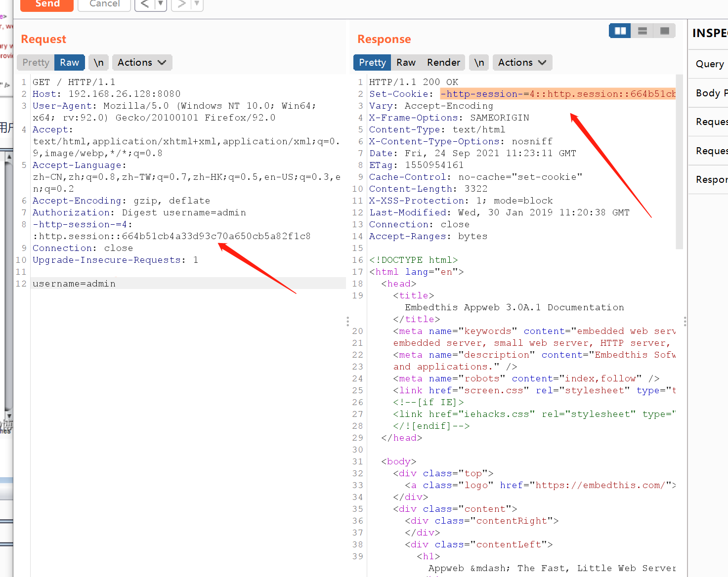Expand the Query section in Inspector
Viewport: 728px width, 577px height.
tap(708, 64)
